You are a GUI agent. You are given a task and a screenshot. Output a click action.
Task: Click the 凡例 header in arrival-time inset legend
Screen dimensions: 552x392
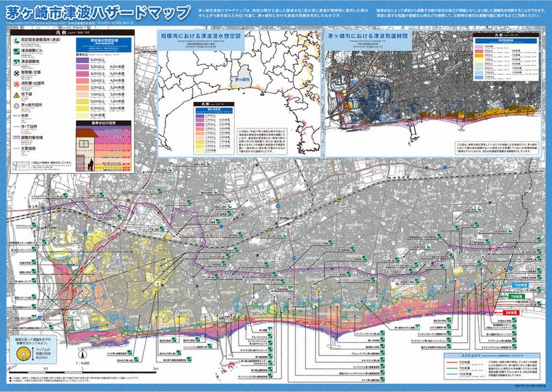click(x=506, y=35)
